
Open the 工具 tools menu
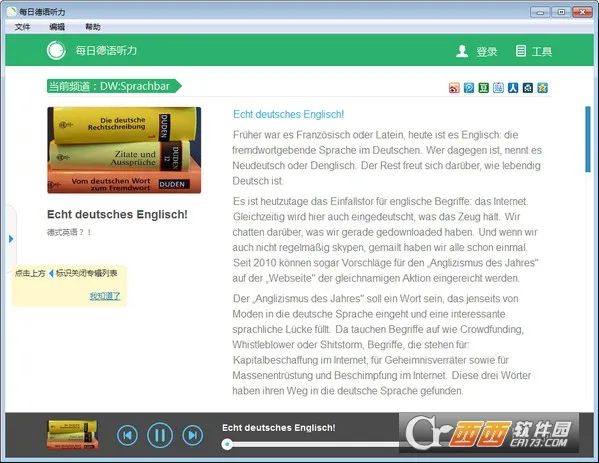pyautogui.click(x=534, y=51)
